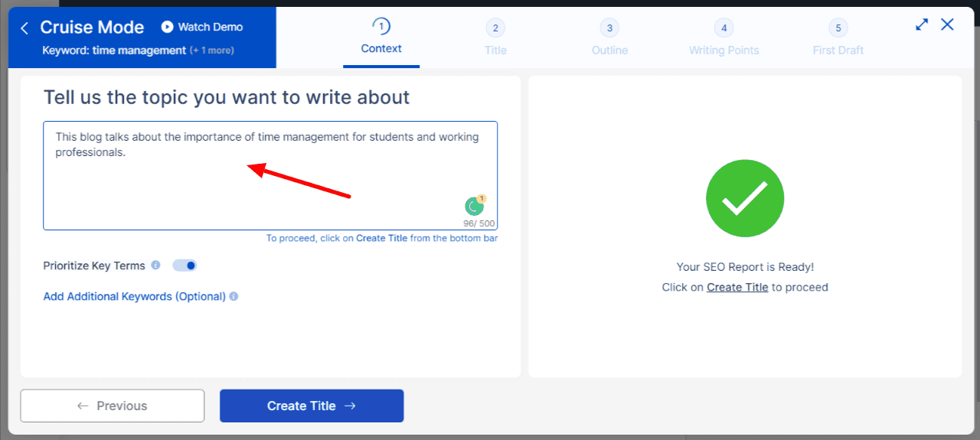Viewport: 980px width, 440px height.
Task: Click the Create Title link in SEO report panel
Action: coord(737,287)
